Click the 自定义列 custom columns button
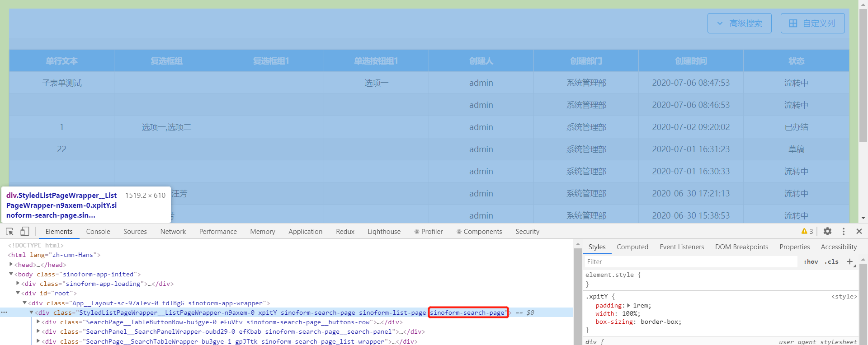The width and height of the screenshot is (868, 345). click(812, 23)
